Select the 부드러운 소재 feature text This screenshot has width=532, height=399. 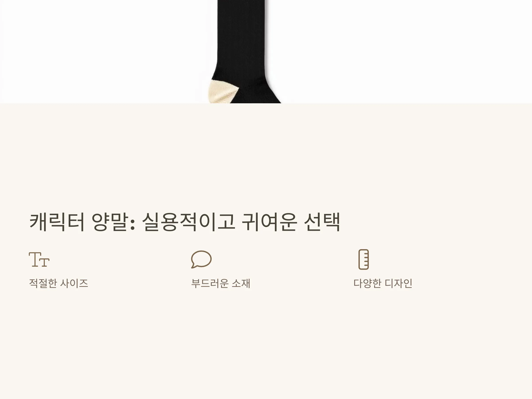point(221,283)
